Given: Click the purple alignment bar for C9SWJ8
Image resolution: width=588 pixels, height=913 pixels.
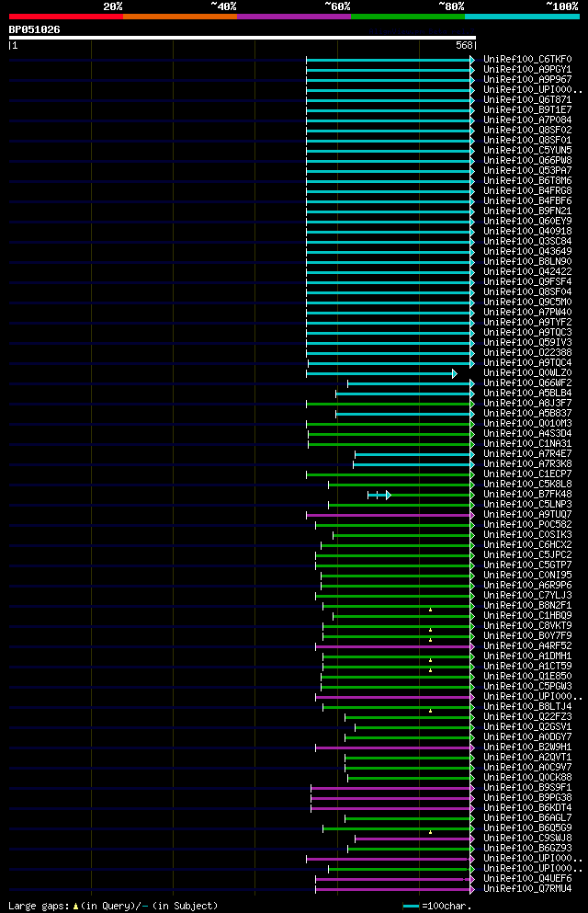Looking at the screenshot, I should click(x=413, y=839).
